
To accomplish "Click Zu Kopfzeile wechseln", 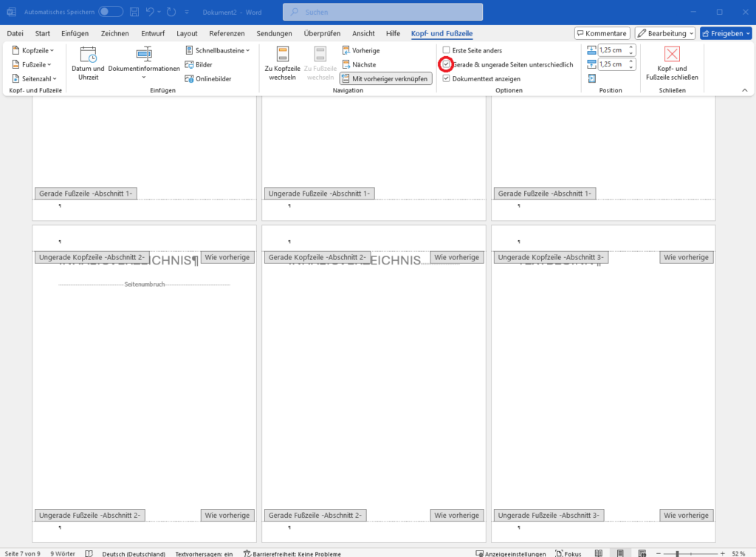I will pyautogui.click(x=283, y=64).
